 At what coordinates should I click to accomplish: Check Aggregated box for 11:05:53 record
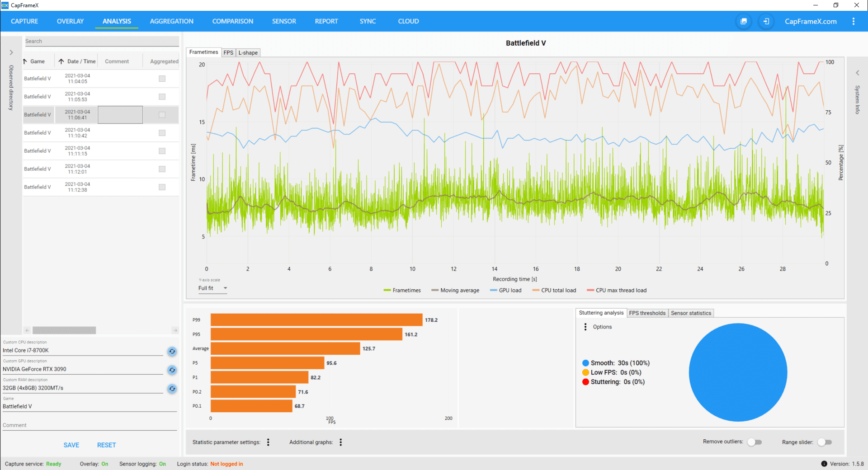coord(162,97)
